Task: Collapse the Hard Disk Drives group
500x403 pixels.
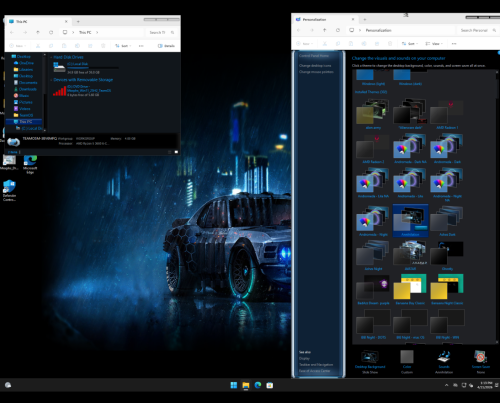Action: [51, 57]
